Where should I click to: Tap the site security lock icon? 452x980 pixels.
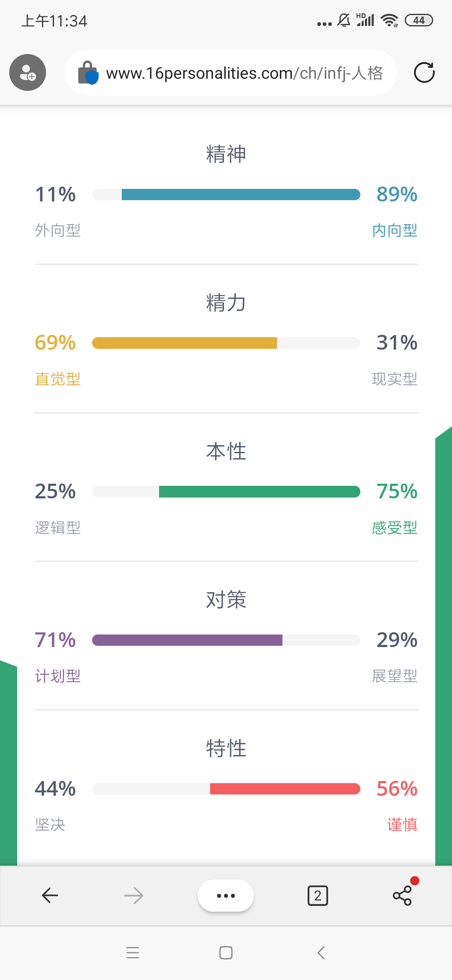[88, 73]
